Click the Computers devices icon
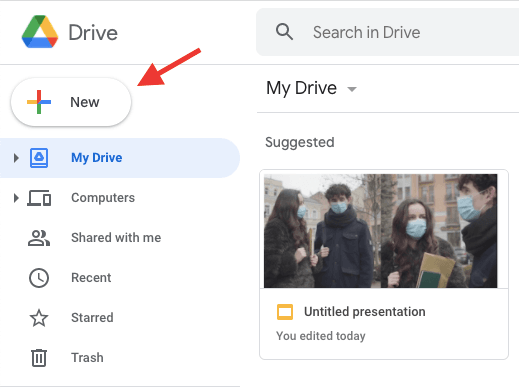The image size is (519, 391). coord(39,198)
